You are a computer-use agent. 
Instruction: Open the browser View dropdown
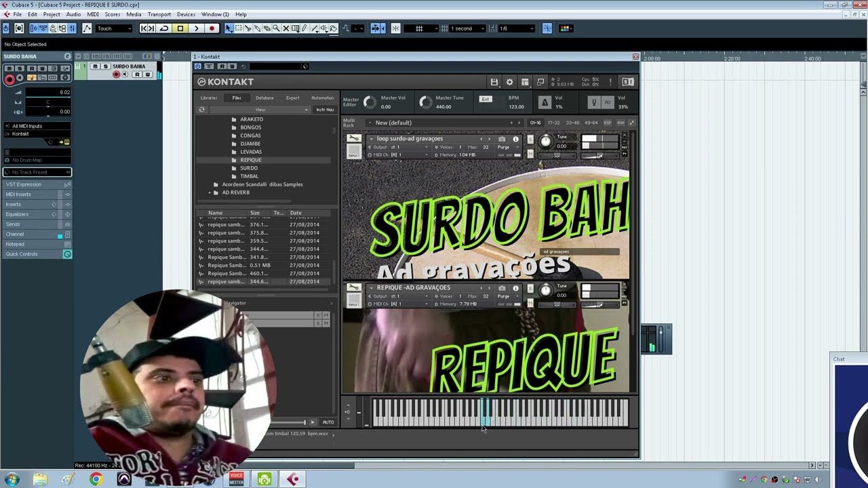260,110
